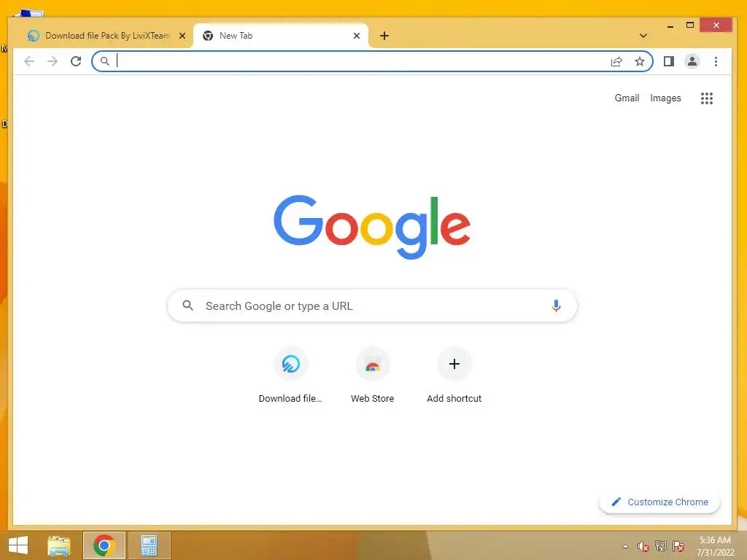Show hidden tray icons arrow

[625, 546]
